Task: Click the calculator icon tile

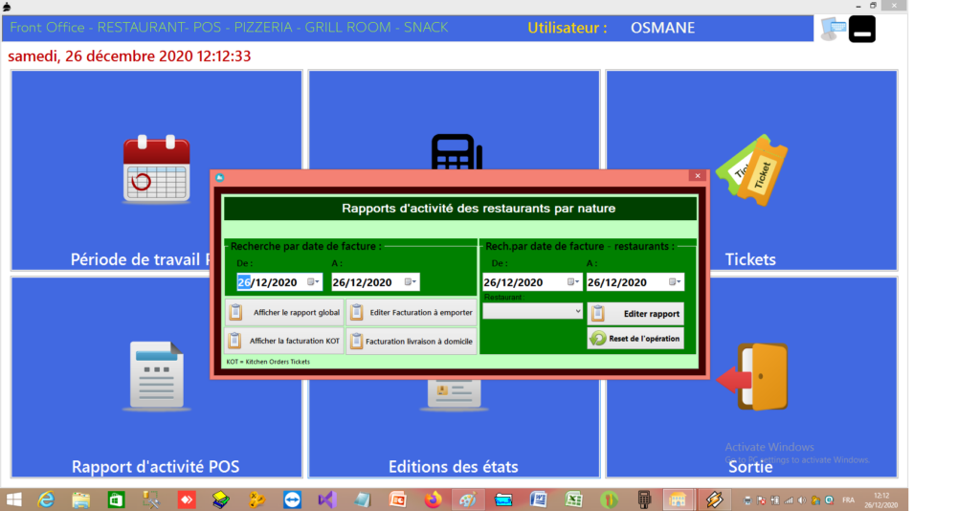Action: 457,152
